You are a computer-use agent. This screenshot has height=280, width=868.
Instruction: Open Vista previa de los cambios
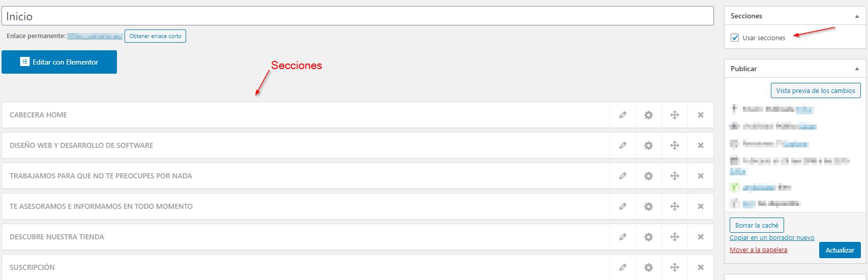tap(815, 90)
